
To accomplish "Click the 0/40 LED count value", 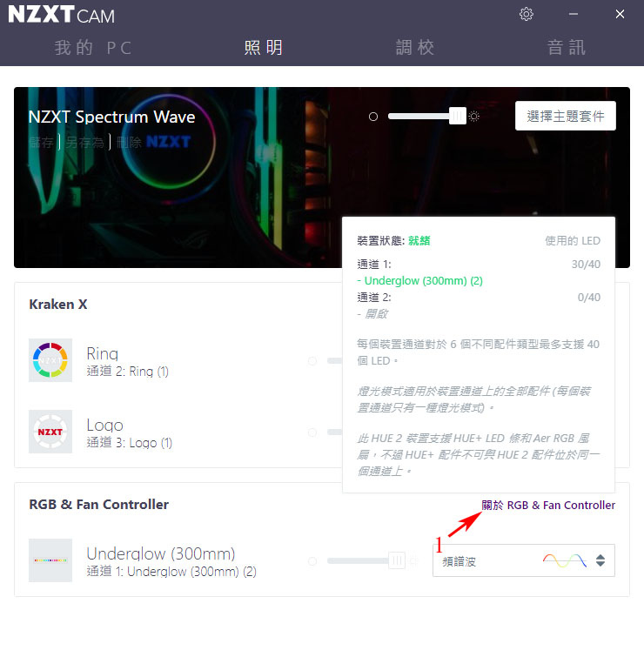I will pos(588,297).
